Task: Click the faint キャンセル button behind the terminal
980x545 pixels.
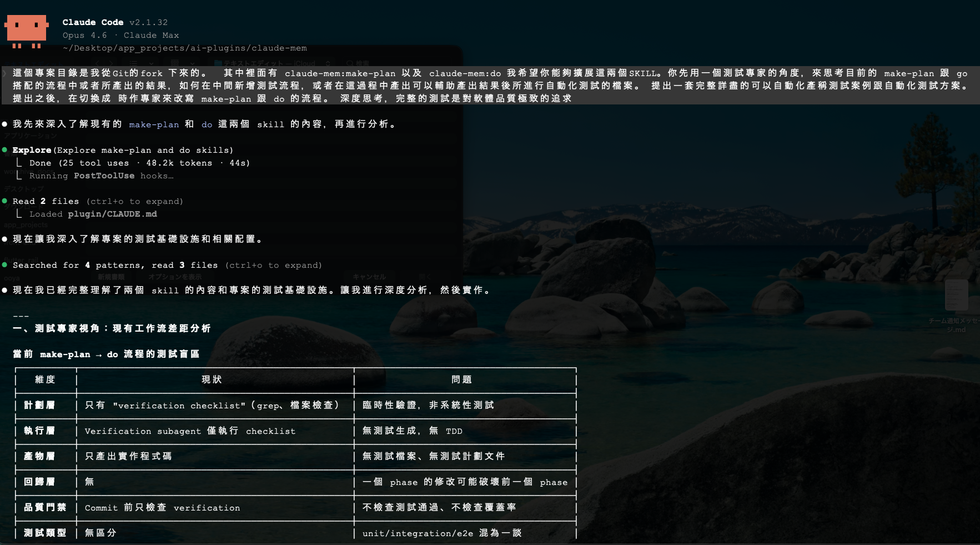Action: (x=369, y=277)
